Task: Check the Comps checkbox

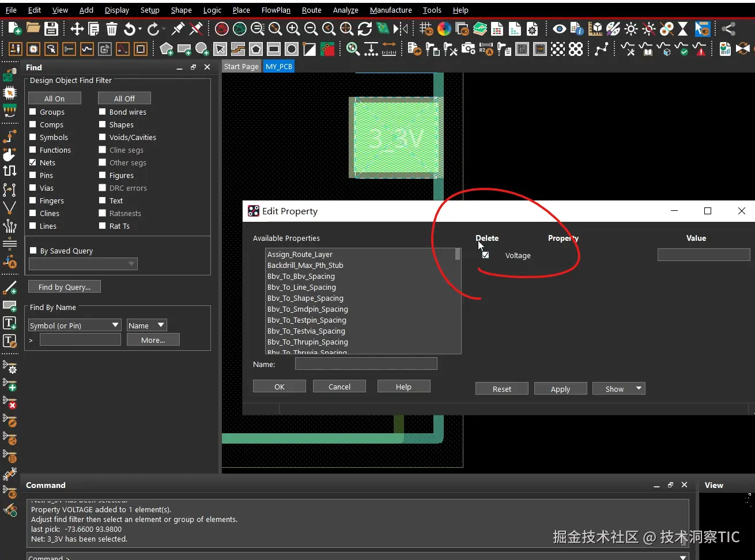Action: [33, 124]
